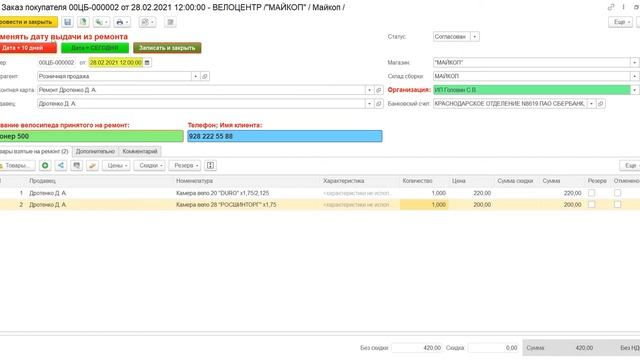Expand the Организация dropdown arrow
The height and width of the screenshot is (360, 640).
click(x=635, y=90)
